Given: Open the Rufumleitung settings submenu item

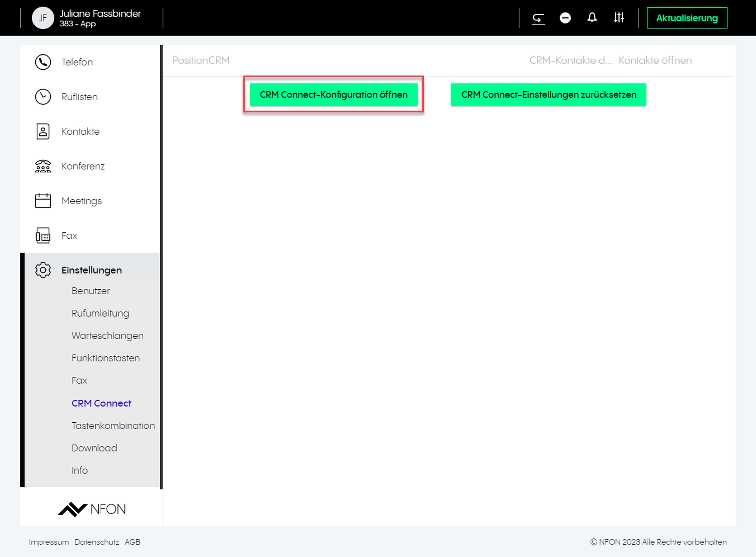Looking at the screenshot, I should point(100,313).
